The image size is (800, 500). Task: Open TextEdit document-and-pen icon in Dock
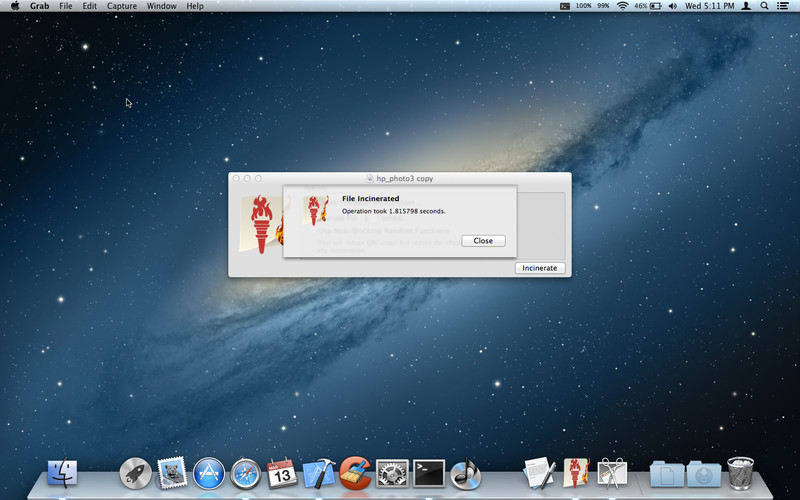tap(539, 473)
